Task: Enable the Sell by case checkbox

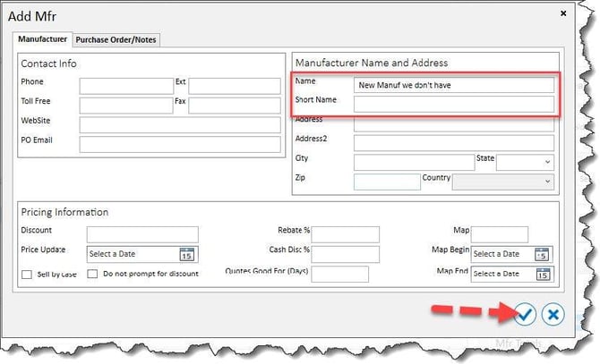Action: point(26,275)
